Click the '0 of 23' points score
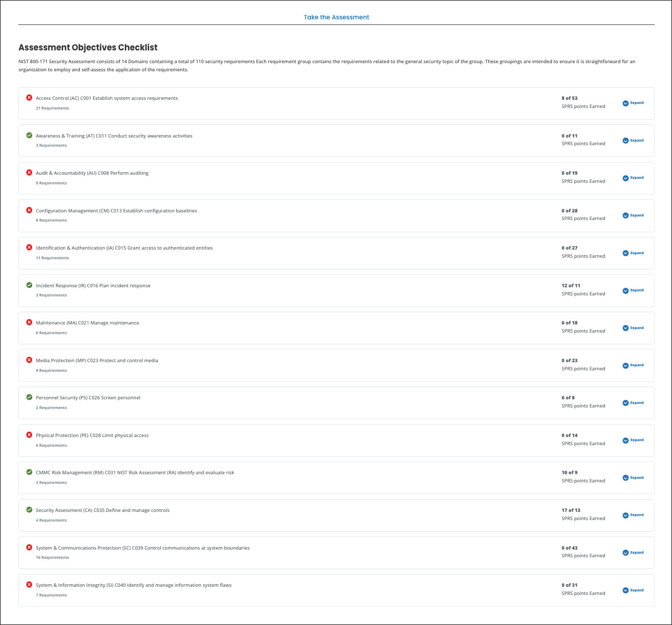The height and width of the screenshot is (625, 672). 570,361
